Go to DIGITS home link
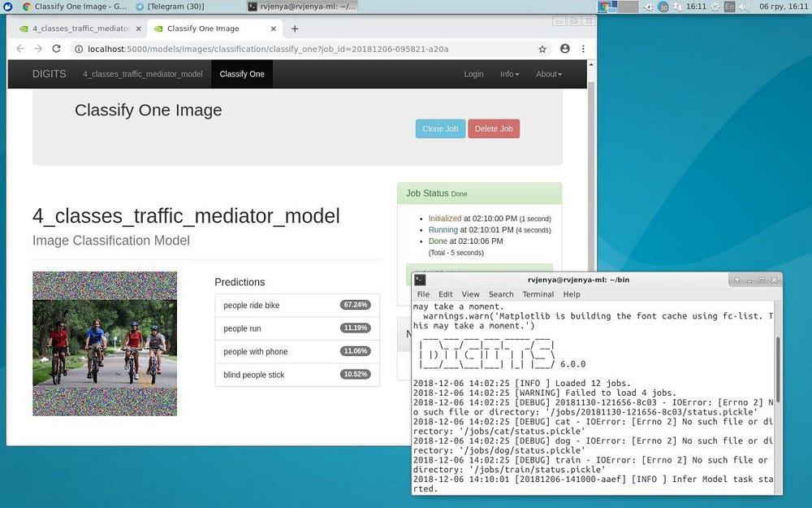Screen dimensions: 812x508 coord(50,74)
